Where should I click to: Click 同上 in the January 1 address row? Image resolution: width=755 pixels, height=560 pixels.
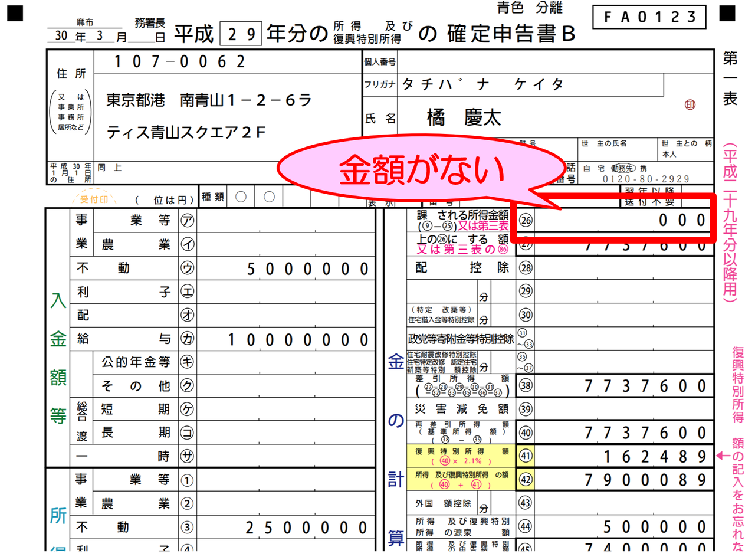click(110, 168)
